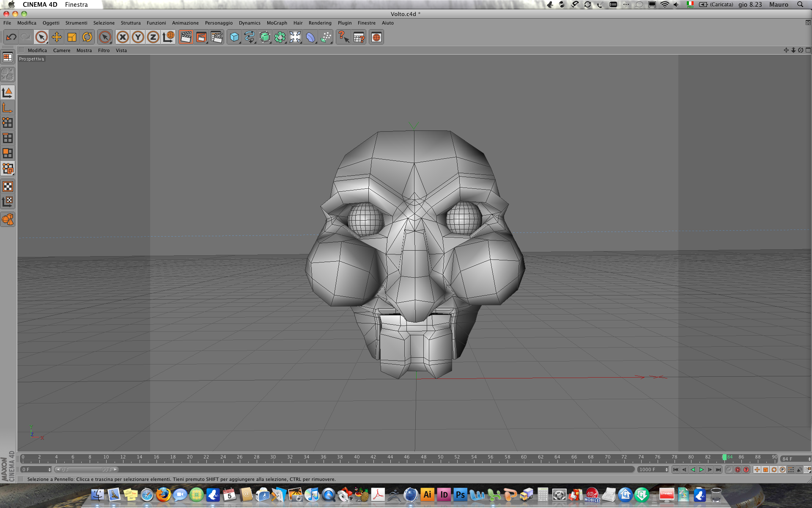Toggle the Z axis lock
Image resolution: width=812 pixels, height=508 pixels.
[153, 37]
